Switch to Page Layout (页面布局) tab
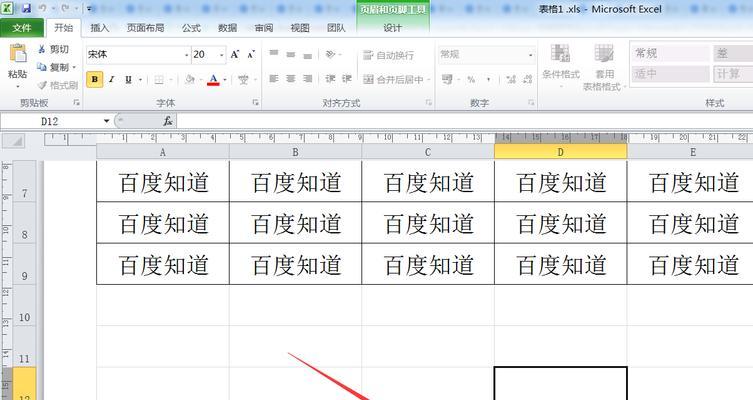Viewport: 753px width, 400px height. click(146, 28)
